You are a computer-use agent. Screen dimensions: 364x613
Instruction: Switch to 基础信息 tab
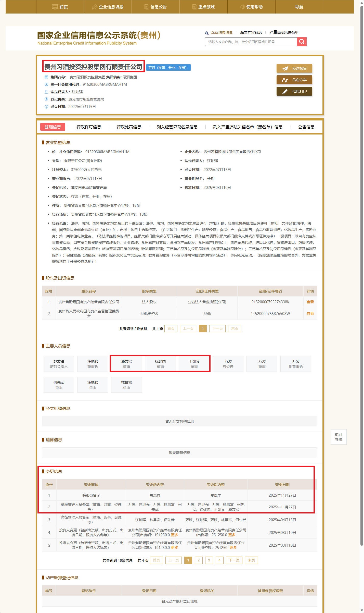pos(53,127)
